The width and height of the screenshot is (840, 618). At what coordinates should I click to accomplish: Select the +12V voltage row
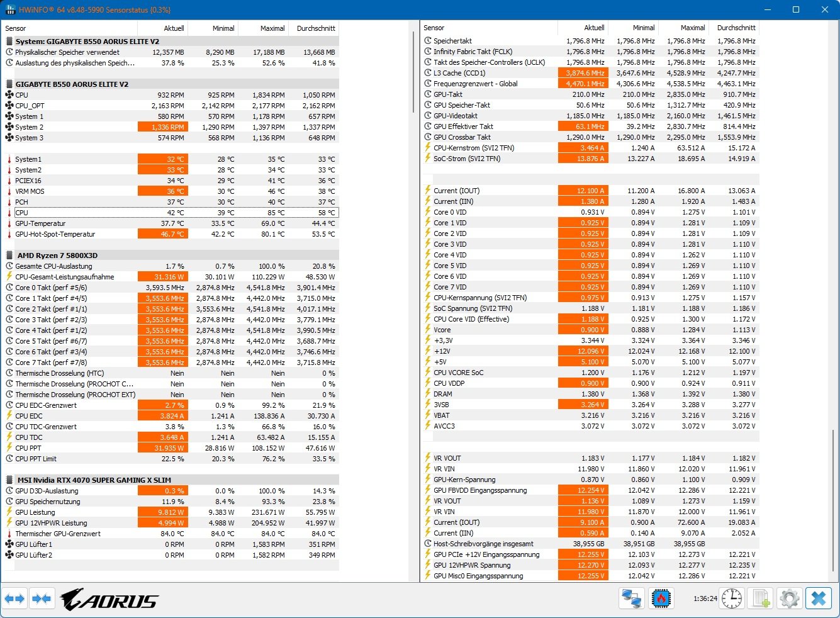click(x=590, y=351)
